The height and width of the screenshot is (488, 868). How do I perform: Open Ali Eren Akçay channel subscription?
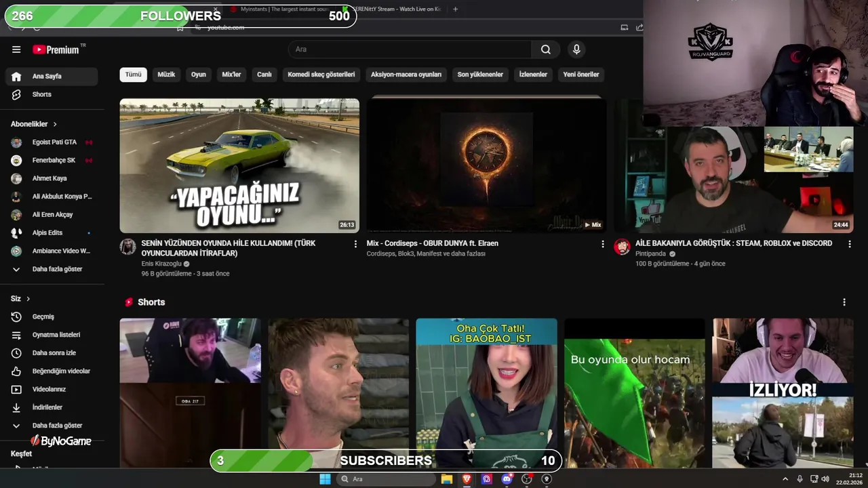click(x=52, y=215)
